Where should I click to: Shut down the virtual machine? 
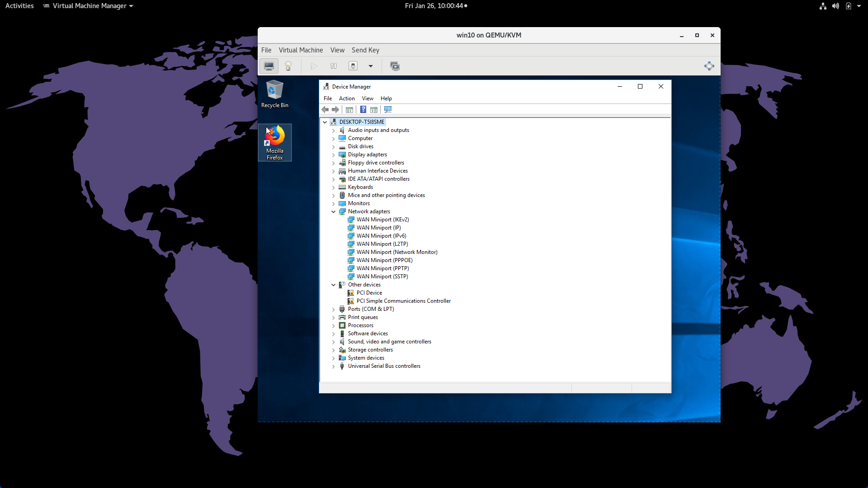point(353,66)
